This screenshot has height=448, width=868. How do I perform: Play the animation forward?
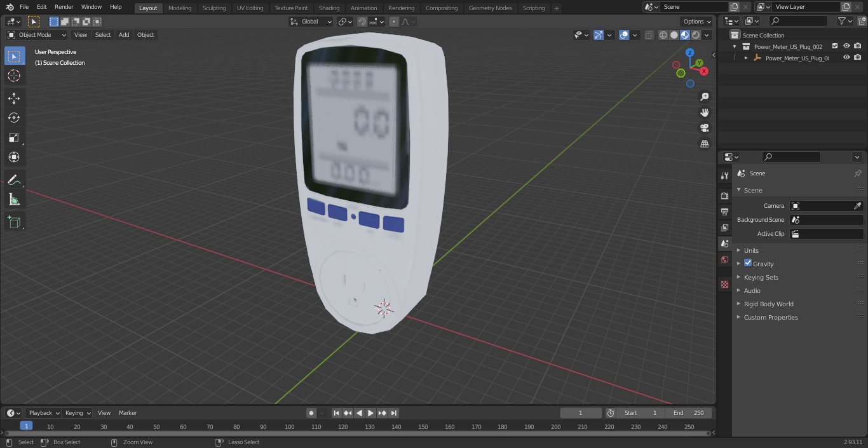pyautogui.click(x=370, y=413)
